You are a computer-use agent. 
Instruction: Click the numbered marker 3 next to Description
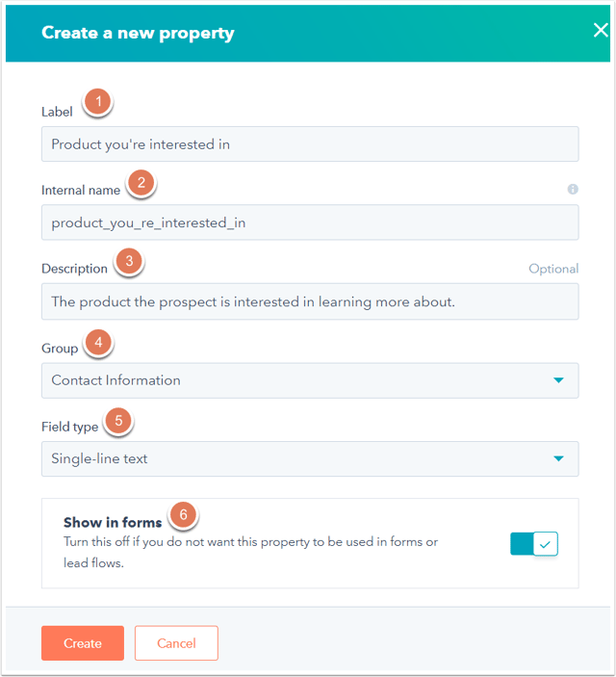coord(129,261)
